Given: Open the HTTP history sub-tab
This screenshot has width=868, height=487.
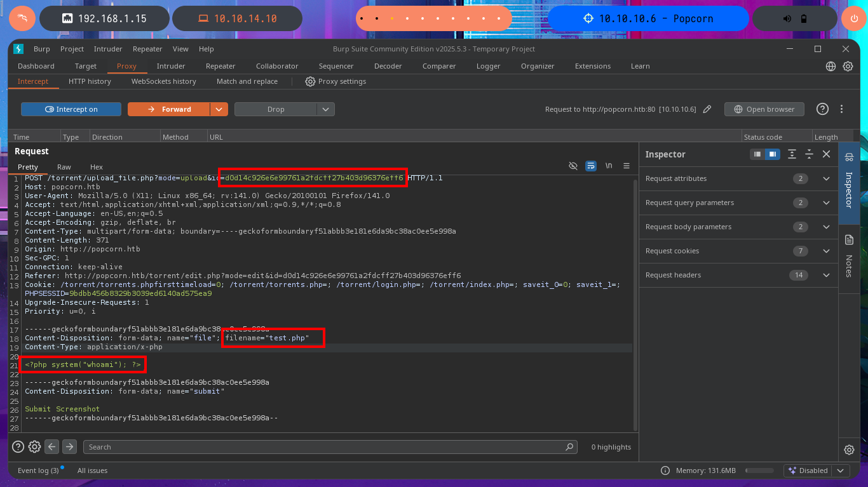Looking at the screenshot, I should [x=90, y=81].
